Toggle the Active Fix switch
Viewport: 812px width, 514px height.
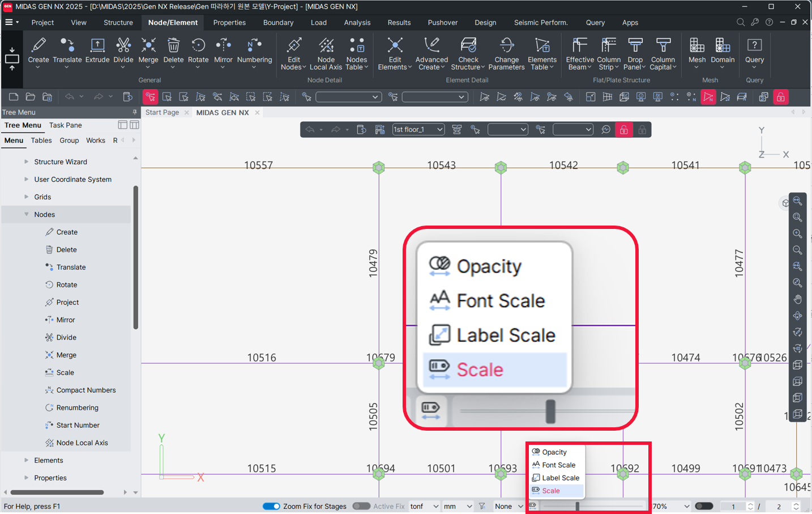(361, 506)
